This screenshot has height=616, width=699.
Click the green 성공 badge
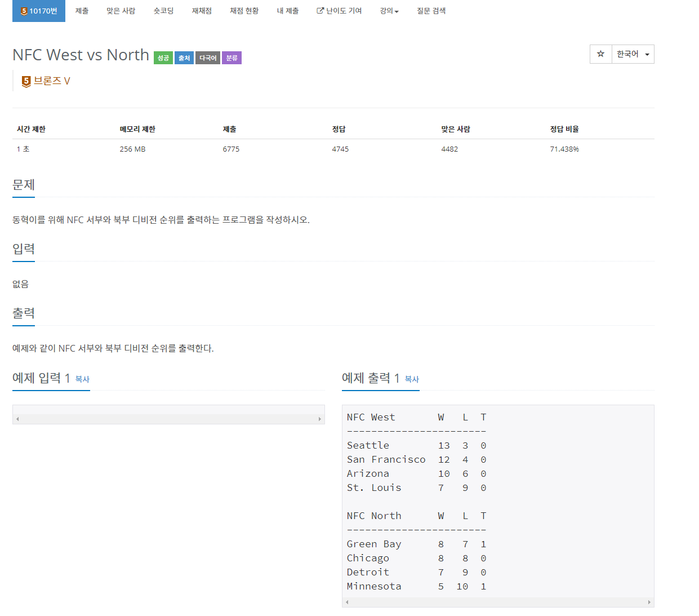163,57
